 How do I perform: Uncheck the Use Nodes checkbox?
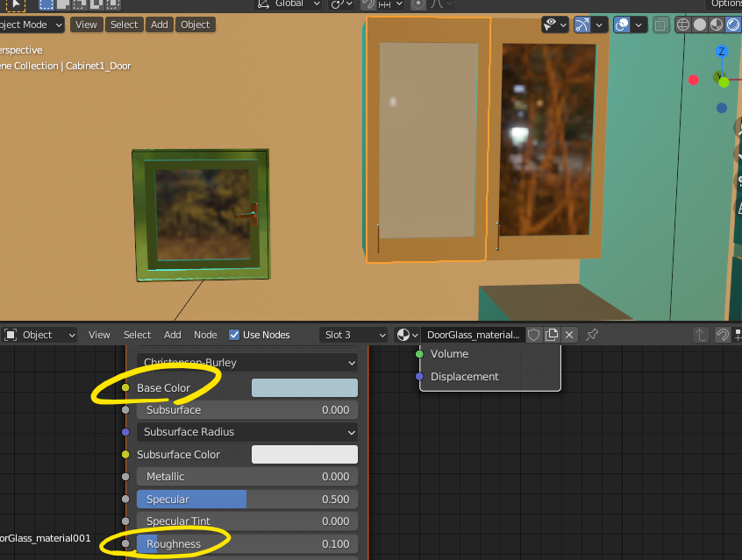(234, 335)
